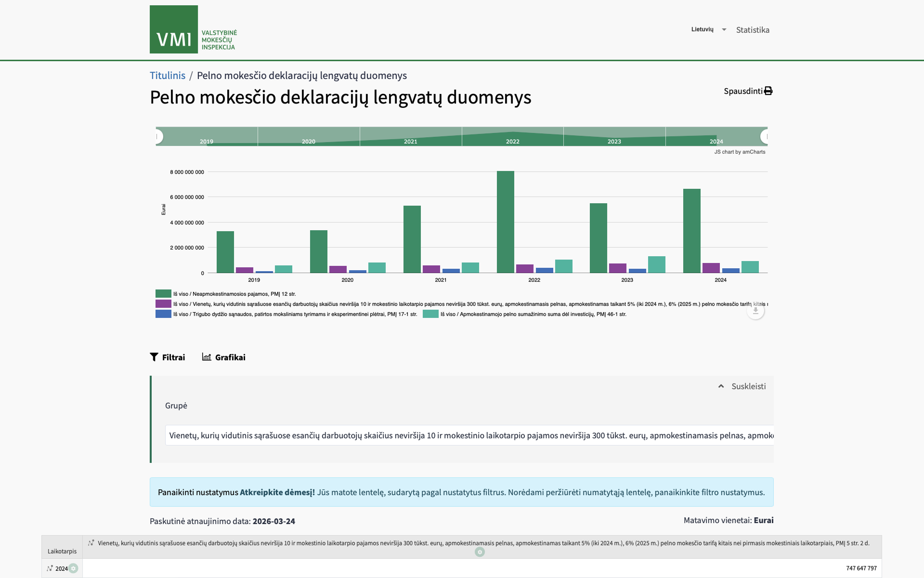This screenshot has width=924, height=578.
Task: Click the chart download export icon
Action: click(x=755, y=311)
